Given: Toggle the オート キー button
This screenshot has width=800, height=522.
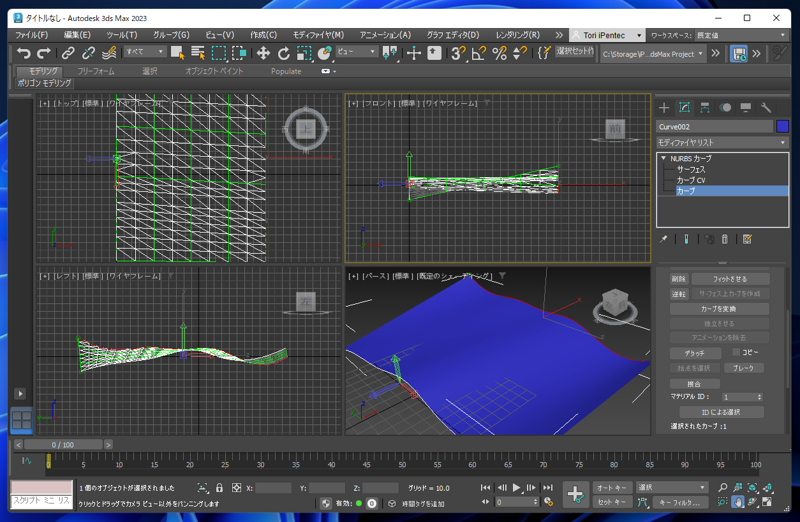Looking at the screenshot, I should tap(612, 487).
